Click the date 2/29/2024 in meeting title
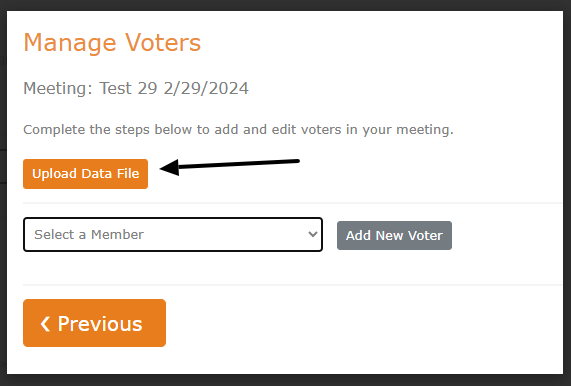Screen dimensions: 571x386 pos(206,88)
